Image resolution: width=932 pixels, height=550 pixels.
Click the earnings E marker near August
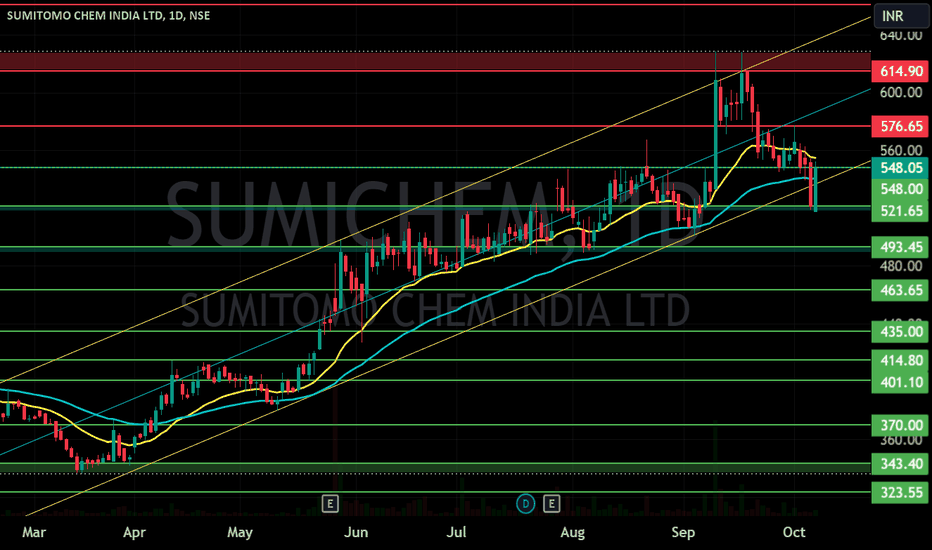[552, 504]
